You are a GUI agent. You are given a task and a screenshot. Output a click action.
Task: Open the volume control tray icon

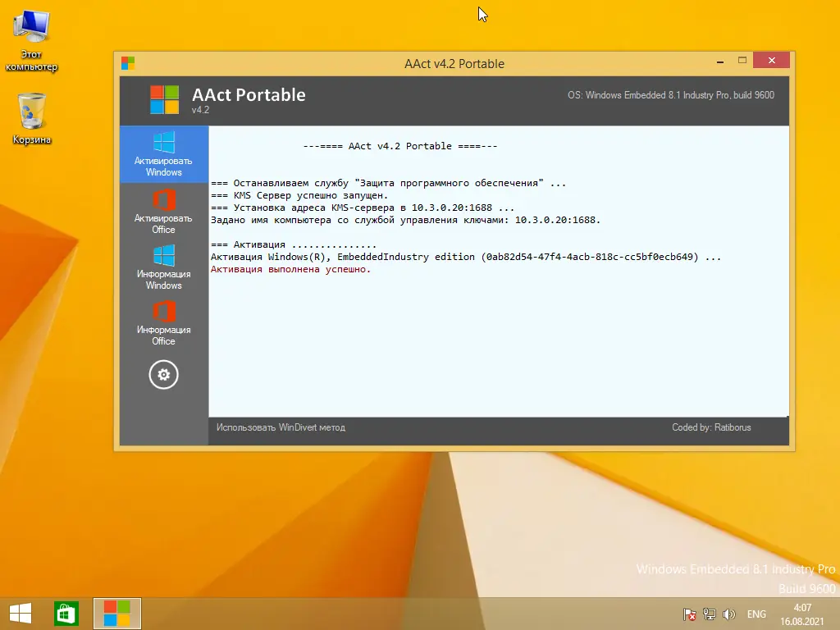[x=729, y=614]
